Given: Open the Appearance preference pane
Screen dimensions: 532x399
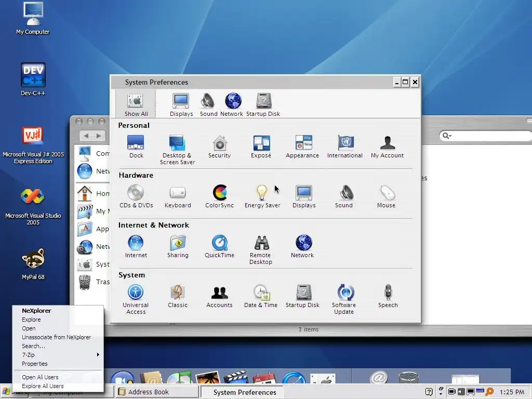Looking at the screenshot, I should click(x=302, y=146).
